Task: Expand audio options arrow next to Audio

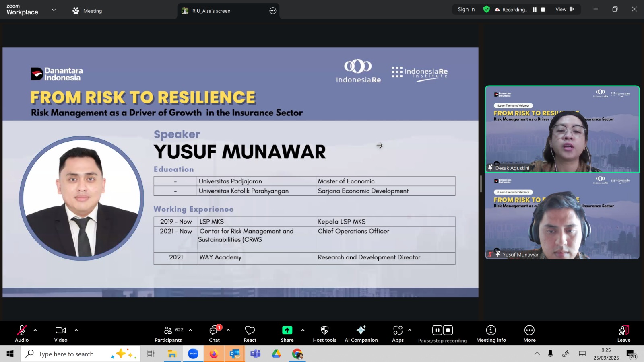Action: [35, 330]
